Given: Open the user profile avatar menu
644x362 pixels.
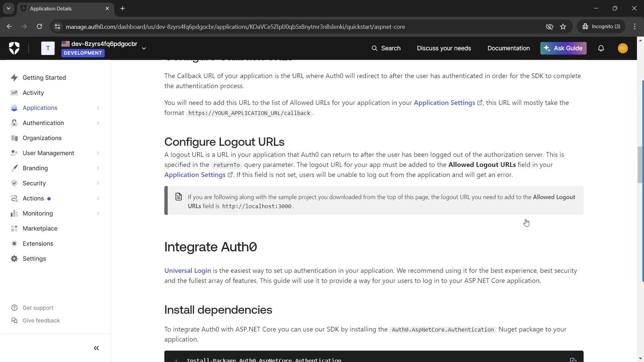Looking at the screenshot, I should (623, 48).
